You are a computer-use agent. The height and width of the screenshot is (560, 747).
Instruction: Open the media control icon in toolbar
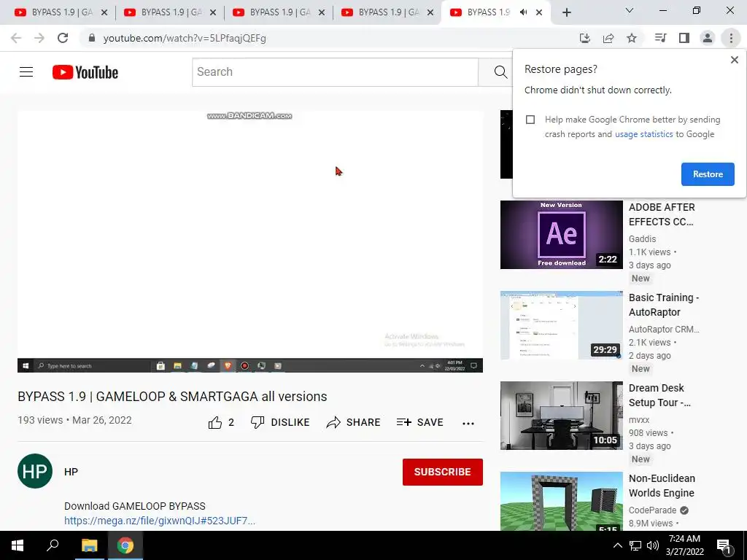point(660,38)
